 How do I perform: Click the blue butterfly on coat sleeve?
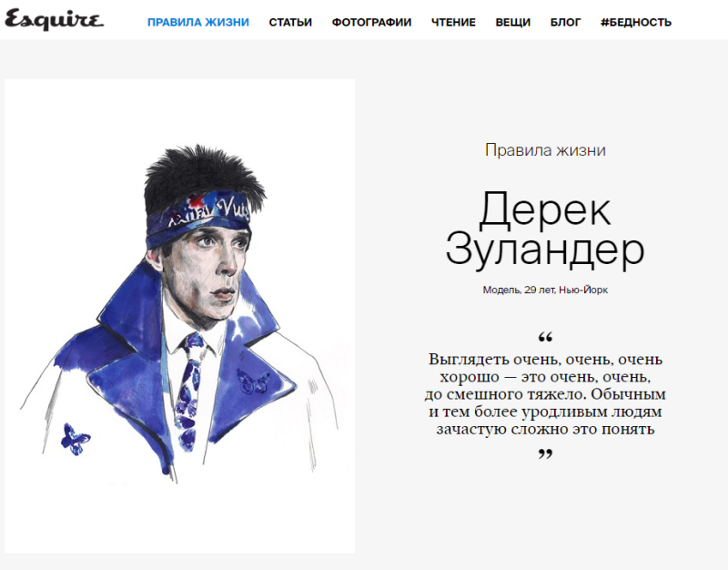click(x=76, y=439)
